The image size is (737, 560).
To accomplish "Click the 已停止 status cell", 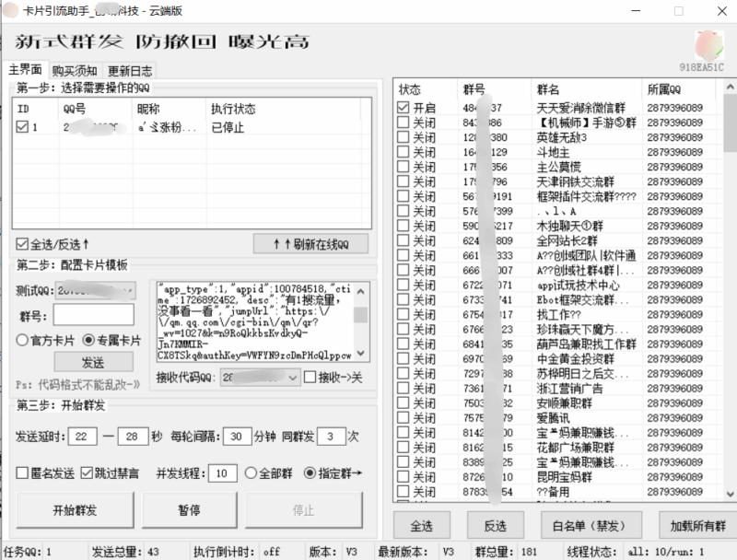I will point(228,127).
